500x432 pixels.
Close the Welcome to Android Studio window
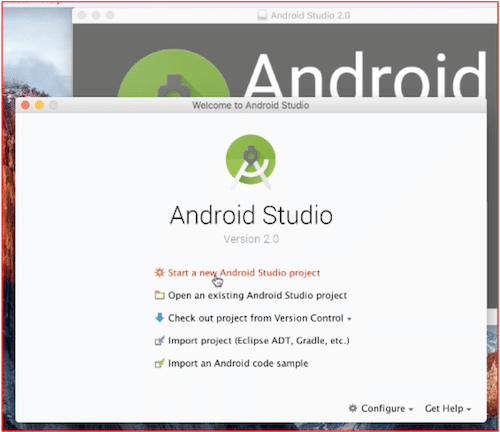(25, 105)
